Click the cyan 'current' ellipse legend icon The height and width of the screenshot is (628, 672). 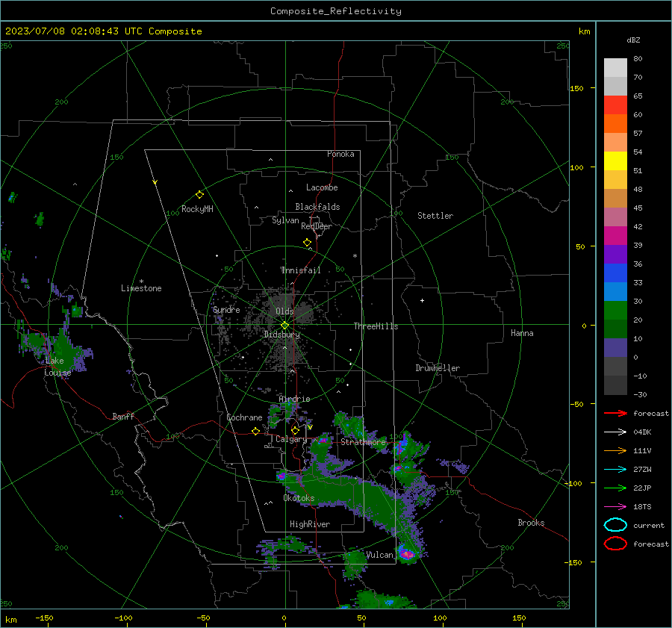pos(615,525)
